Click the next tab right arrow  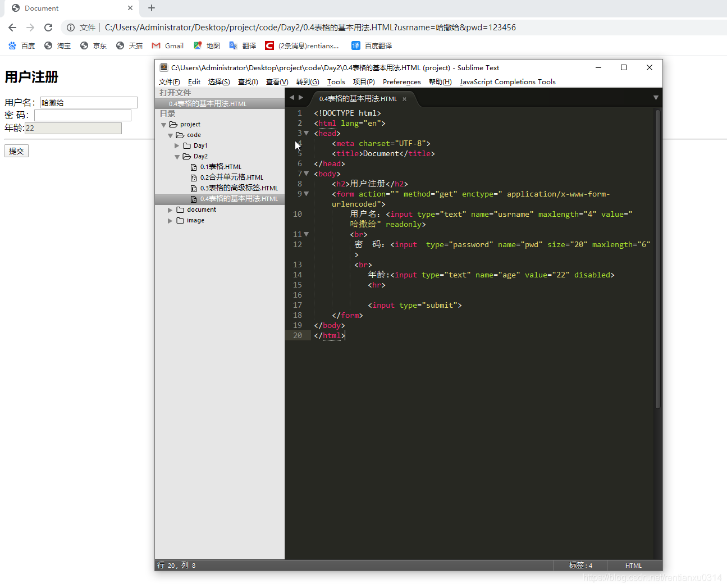(301, 98)
